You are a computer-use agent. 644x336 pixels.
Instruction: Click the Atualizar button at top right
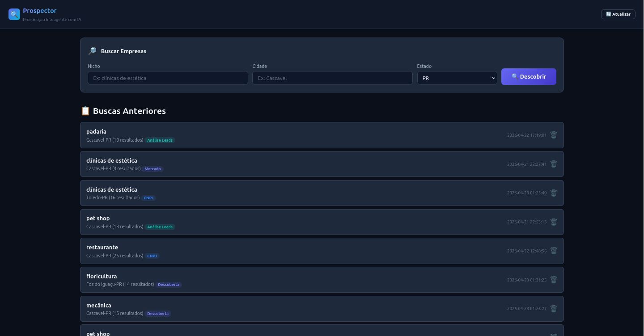[618, 14]
